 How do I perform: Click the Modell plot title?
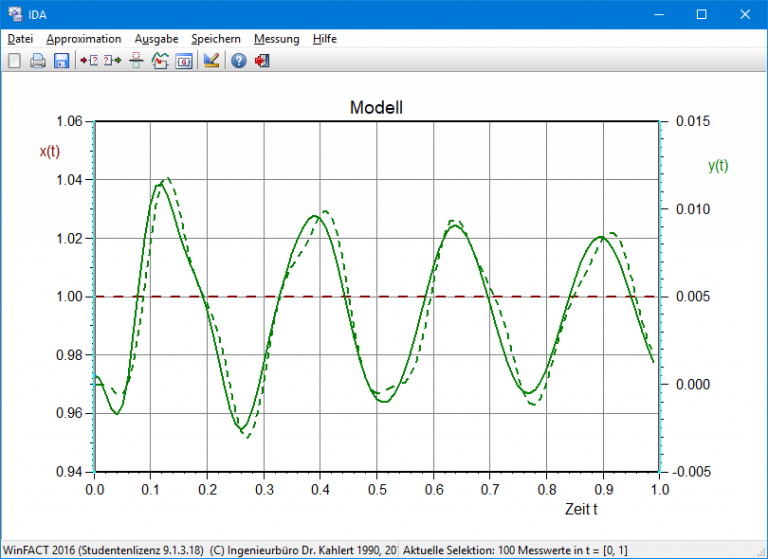[376, 107]
